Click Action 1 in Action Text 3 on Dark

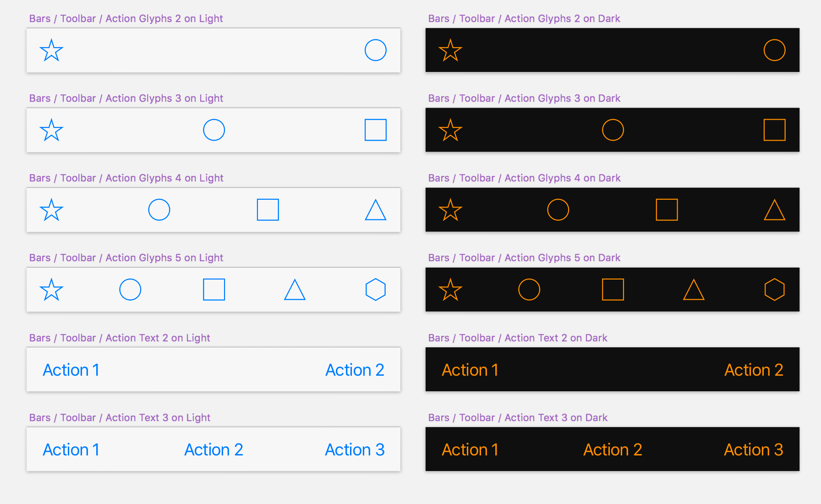(470, 449)
